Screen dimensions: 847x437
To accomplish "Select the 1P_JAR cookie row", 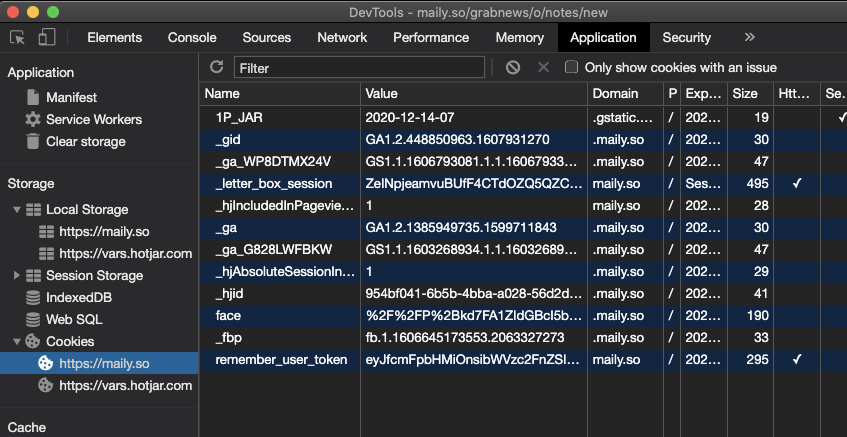I will (x=523, y=117).
